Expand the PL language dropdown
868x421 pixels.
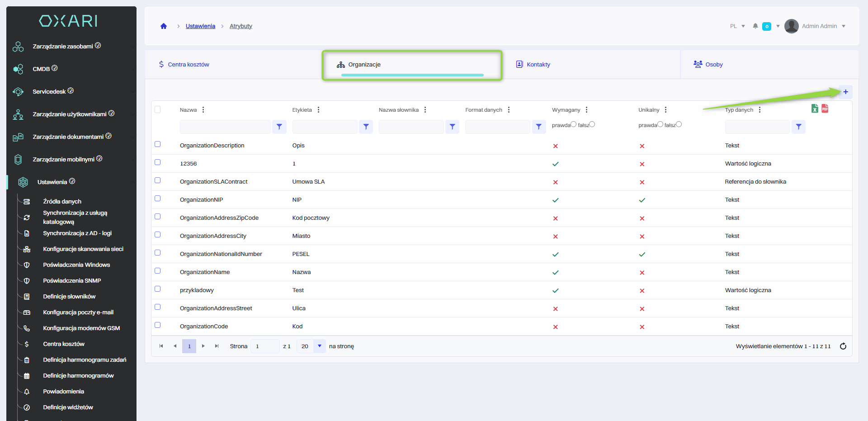(737, 26)
